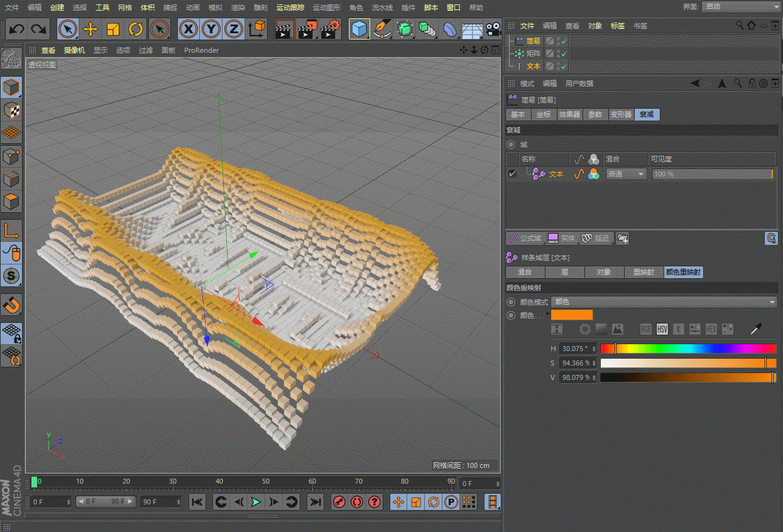Viewport: 783px width, 532px height.
Task: Toggle the 文本 object's green enable checkmark
Action: click(x=564, y=66)
